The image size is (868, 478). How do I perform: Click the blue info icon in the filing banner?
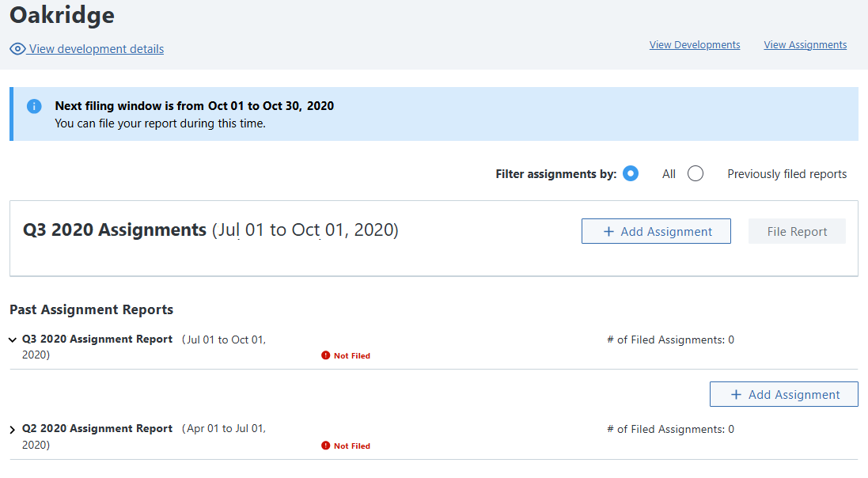pyautogui.click(x=34, y=106)
